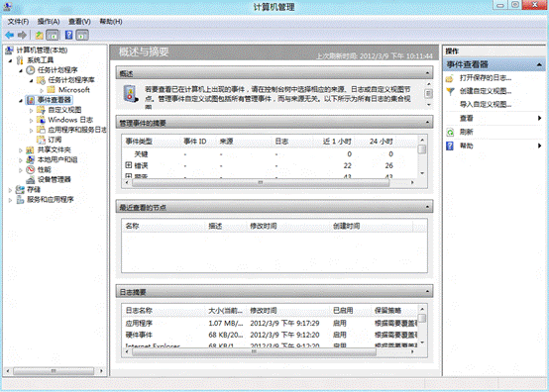Open the 查看(V) menu

coord(79,22)
